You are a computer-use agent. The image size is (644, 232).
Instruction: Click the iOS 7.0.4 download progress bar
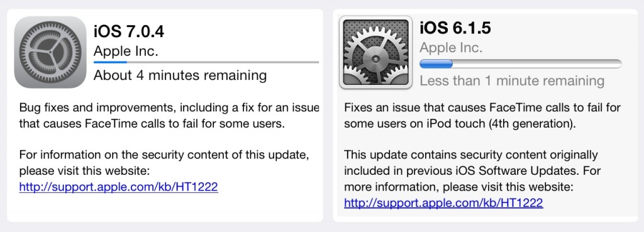point(206,62)
